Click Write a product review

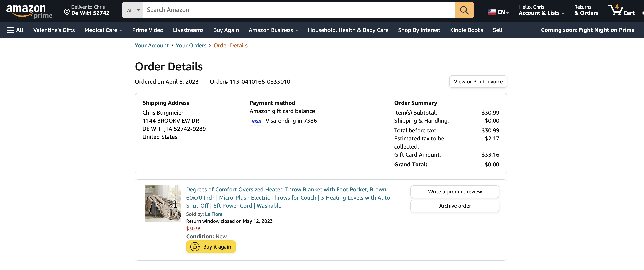pos(455,191)
